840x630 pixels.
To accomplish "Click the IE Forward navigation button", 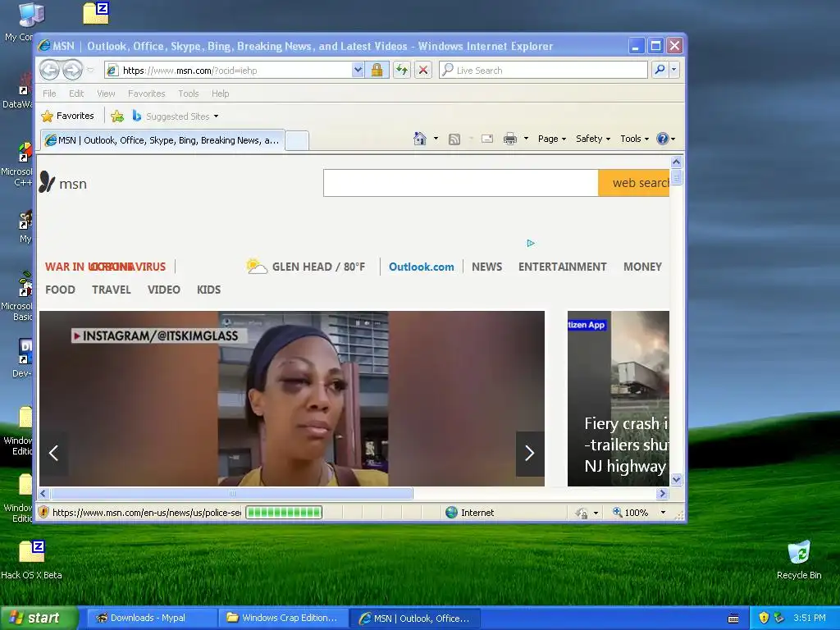I will [x=72, y=70].
